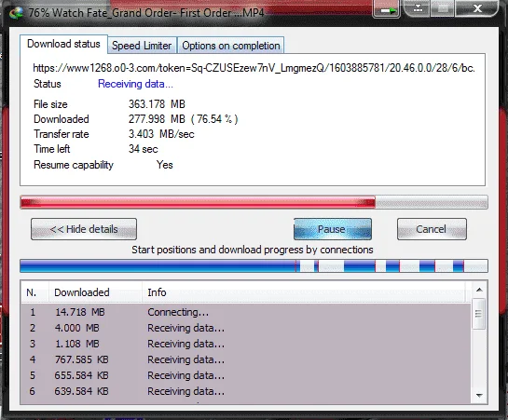Click the blue Receiving data... status value
Image resolution: width=508 pixels, height=420 pixels.
(135, 84)
